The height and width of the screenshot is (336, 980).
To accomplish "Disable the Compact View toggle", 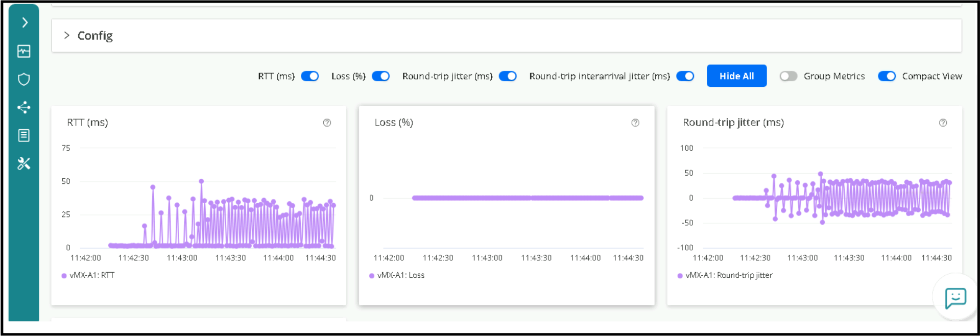I will point(887,76).
